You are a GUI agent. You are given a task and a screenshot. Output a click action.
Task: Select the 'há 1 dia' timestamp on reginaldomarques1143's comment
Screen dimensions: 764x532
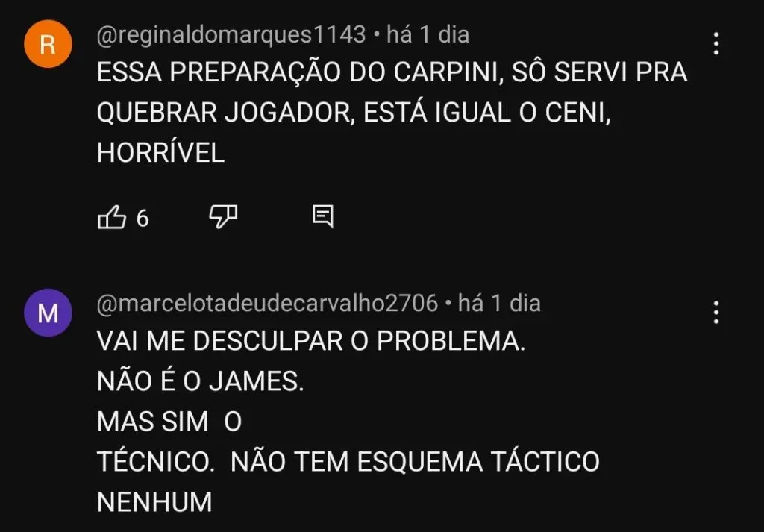tap(428, 34)
